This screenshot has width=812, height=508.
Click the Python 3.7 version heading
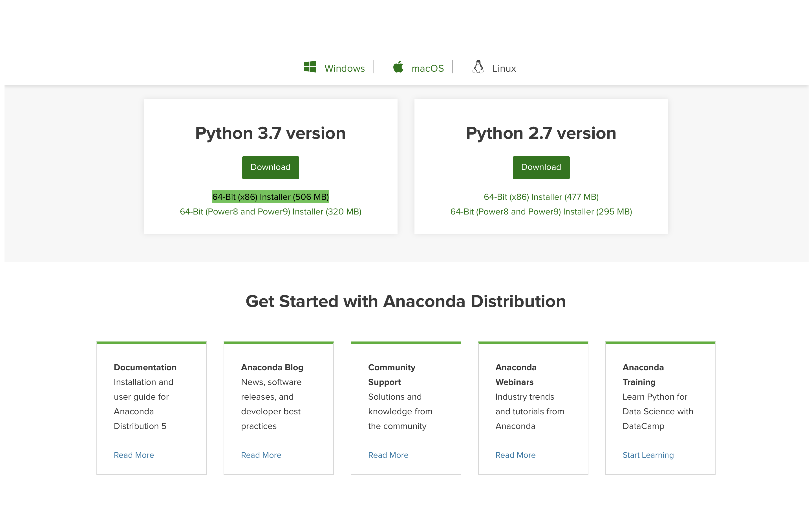click(x=270, y=133)
